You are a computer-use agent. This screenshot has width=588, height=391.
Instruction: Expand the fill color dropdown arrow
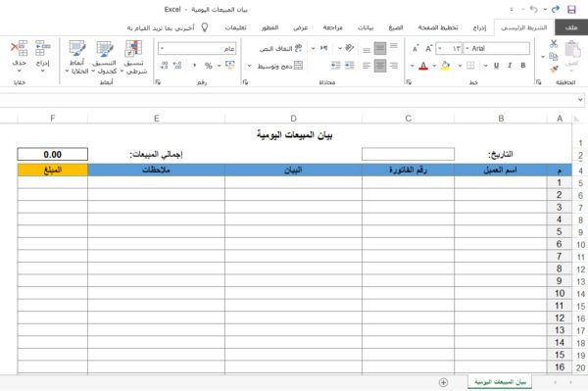434,66
